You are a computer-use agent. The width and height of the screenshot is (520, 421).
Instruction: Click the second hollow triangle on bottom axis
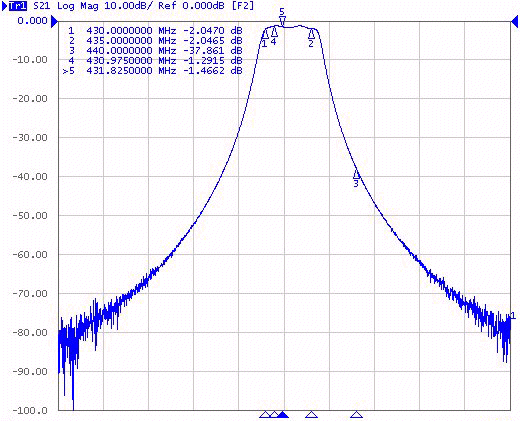(x=274, y=414)
